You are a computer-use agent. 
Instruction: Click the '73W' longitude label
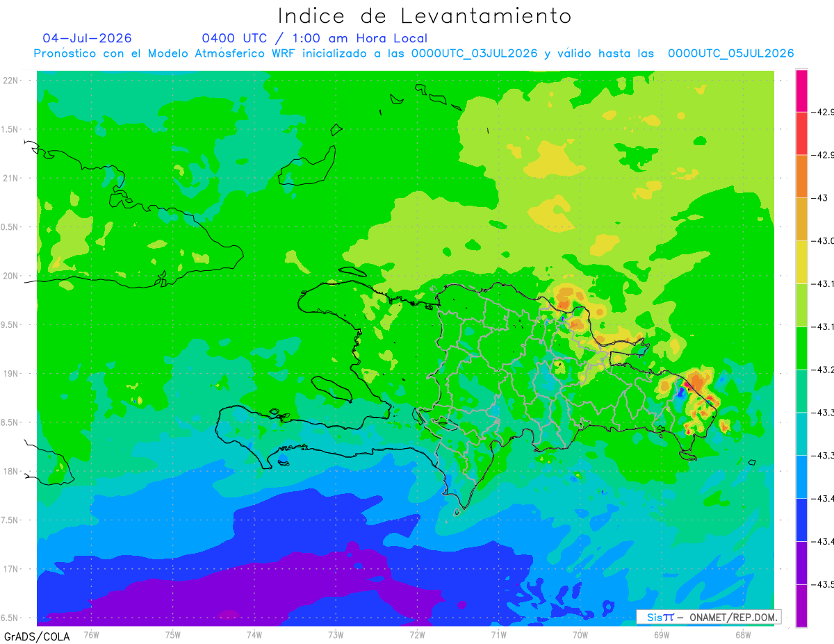coord(336,634)
